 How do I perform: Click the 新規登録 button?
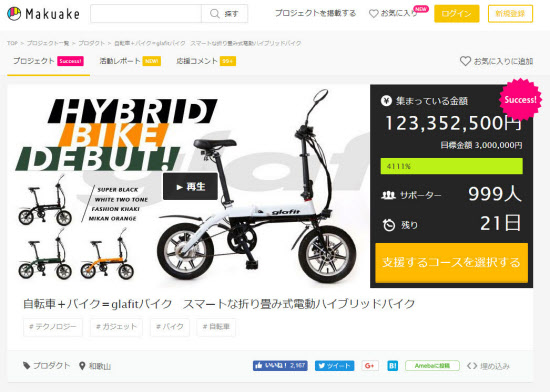[x=510, y=14]
